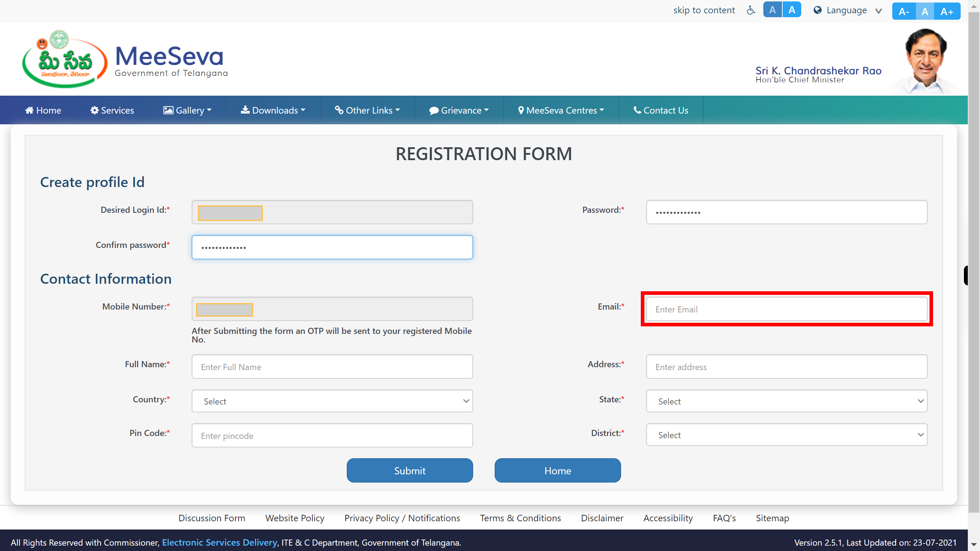Open the District select dropdown
The width and height of the screenshot is (980, 551).
(x=786, y=435)
